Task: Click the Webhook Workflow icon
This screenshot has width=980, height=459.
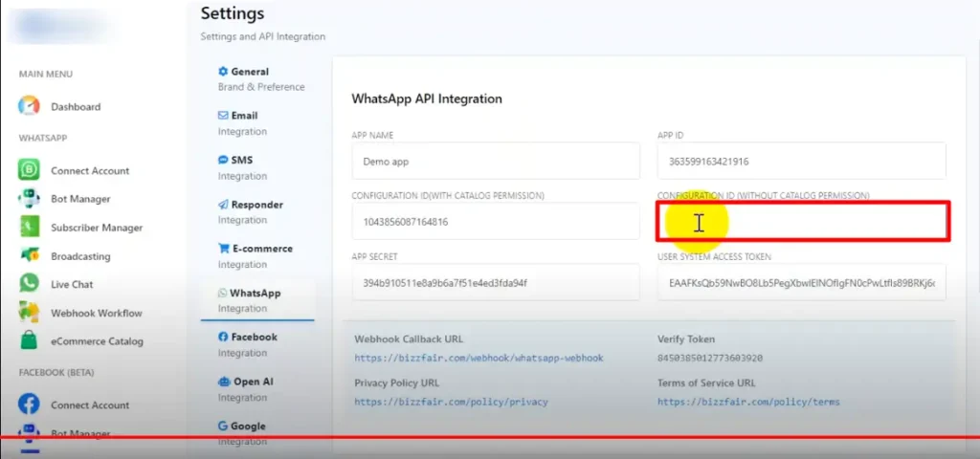Action: click(x=30, y=313)
